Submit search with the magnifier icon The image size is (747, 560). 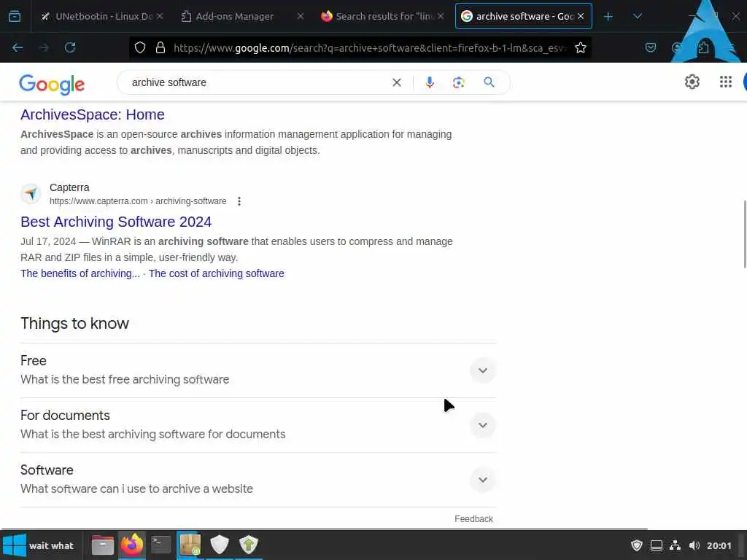click(x=489, y=82)
